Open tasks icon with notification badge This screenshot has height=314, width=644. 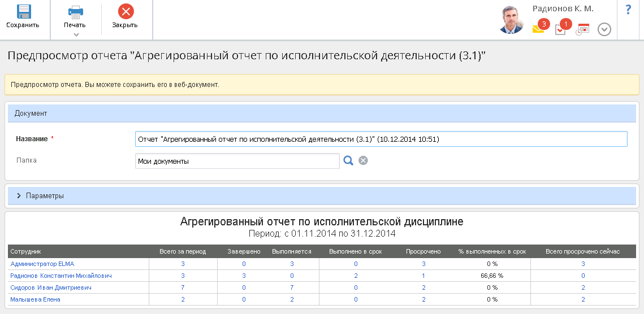point(560,29)
